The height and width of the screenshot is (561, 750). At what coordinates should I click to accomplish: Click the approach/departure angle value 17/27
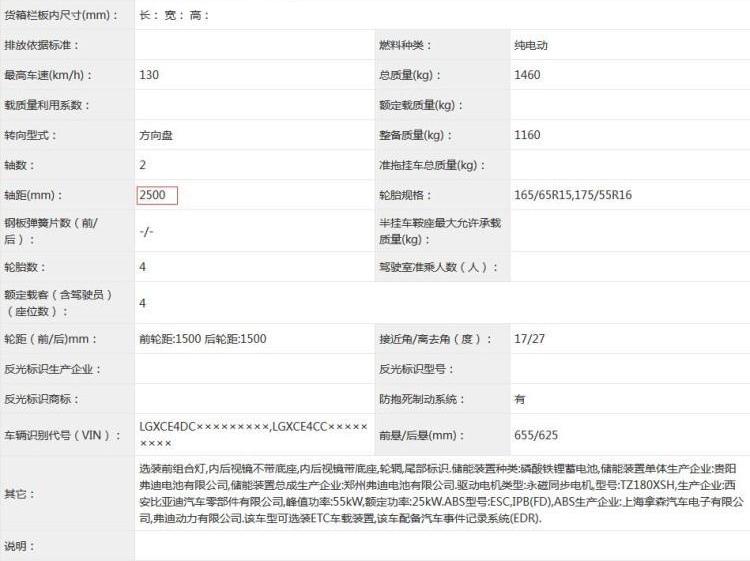(529, 339)
